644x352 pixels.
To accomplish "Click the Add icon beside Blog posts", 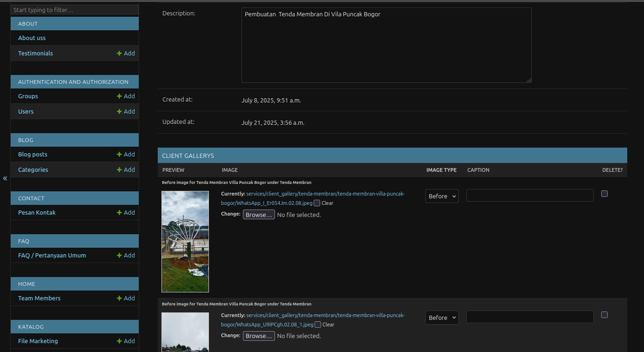I will click(x=126, y=154).
